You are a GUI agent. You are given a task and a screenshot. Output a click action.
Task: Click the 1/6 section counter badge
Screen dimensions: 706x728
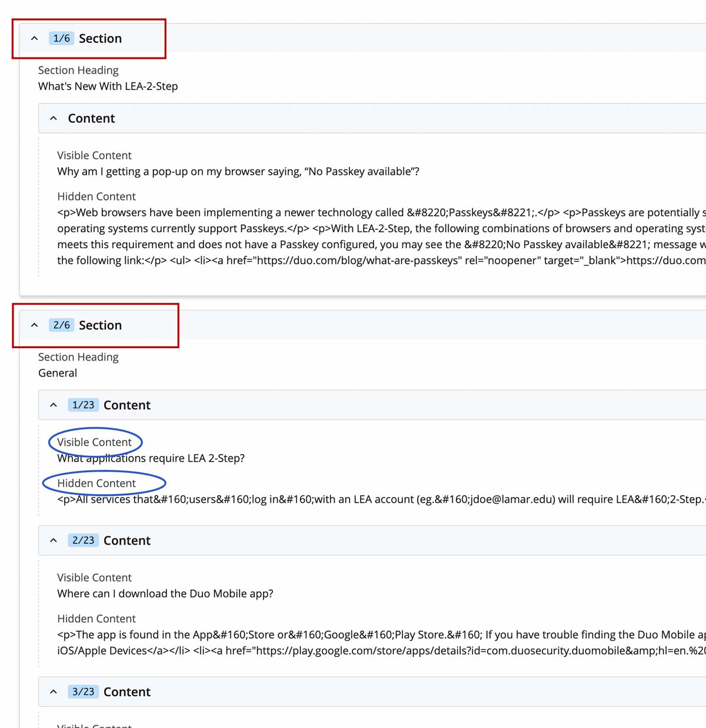(x=61, y=39)
